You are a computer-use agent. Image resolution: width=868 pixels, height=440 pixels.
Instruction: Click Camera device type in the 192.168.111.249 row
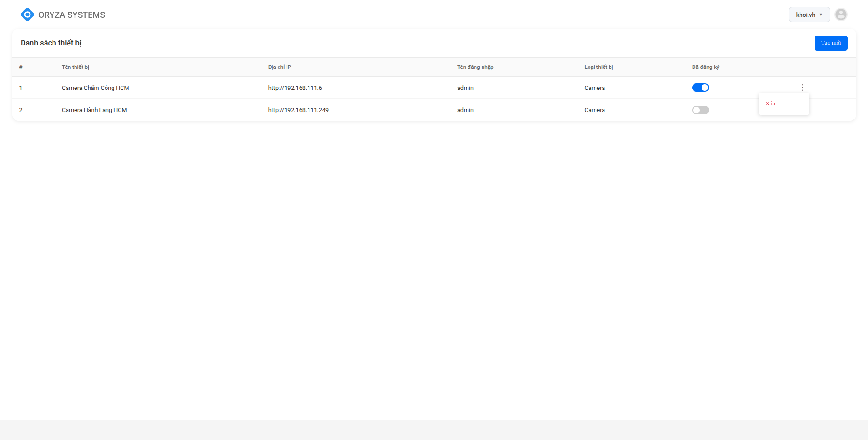pos(594,110)
